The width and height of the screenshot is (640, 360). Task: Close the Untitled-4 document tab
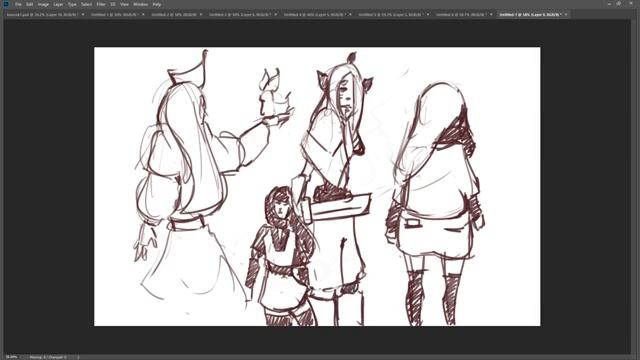pos(350,14)
